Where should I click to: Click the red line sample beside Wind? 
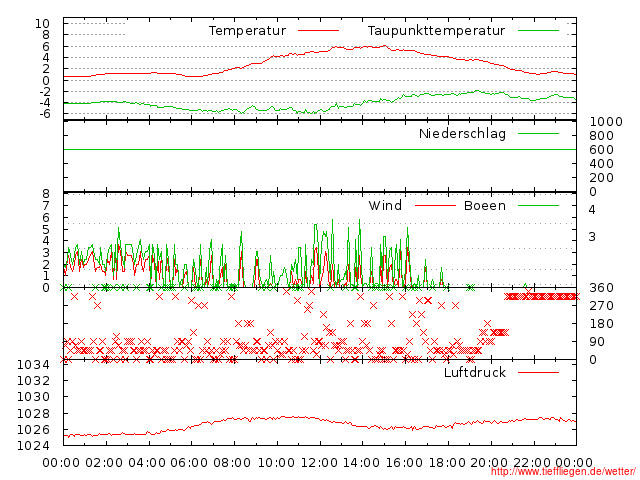click(x=435, y=205)
